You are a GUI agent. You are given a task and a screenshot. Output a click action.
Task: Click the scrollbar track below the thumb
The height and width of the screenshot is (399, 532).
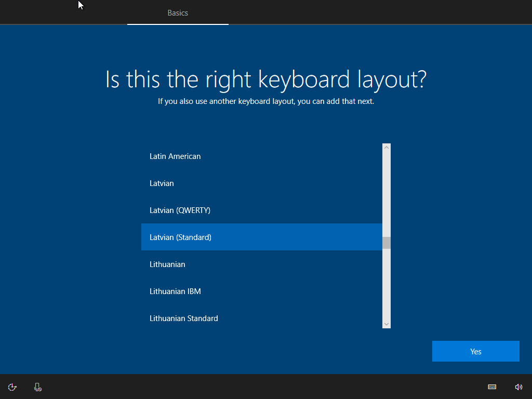point(386,286)
